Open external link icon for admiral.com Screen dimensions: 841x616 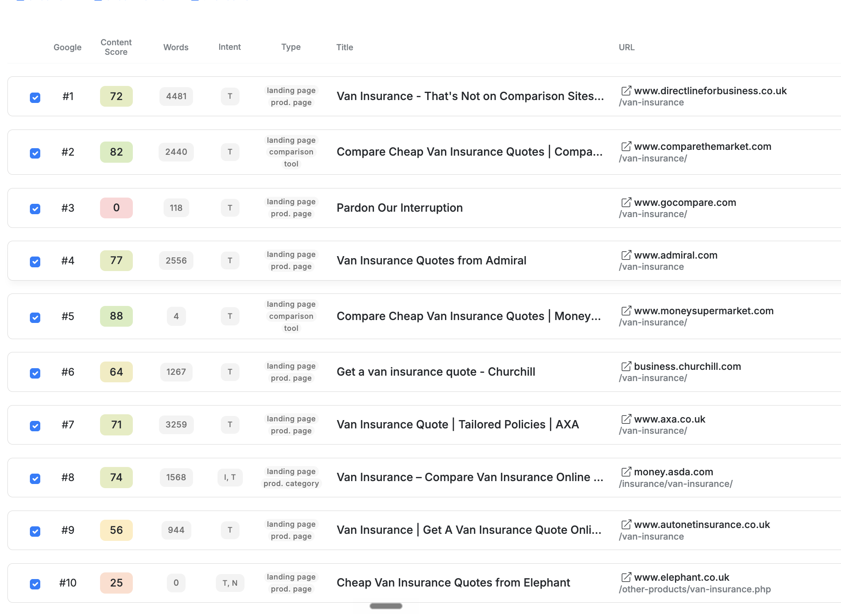pos(626,255)
